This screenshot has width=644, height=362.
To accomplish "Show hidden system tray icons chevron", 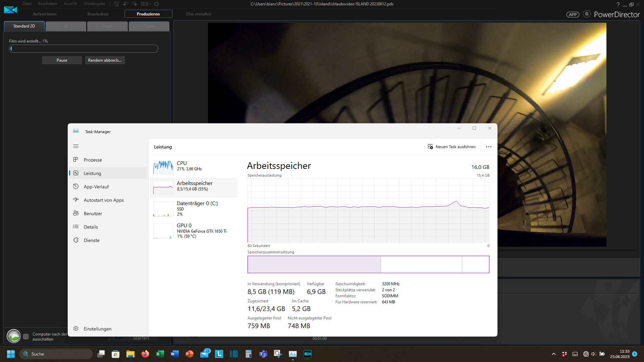I will click(x=554, y=354).
